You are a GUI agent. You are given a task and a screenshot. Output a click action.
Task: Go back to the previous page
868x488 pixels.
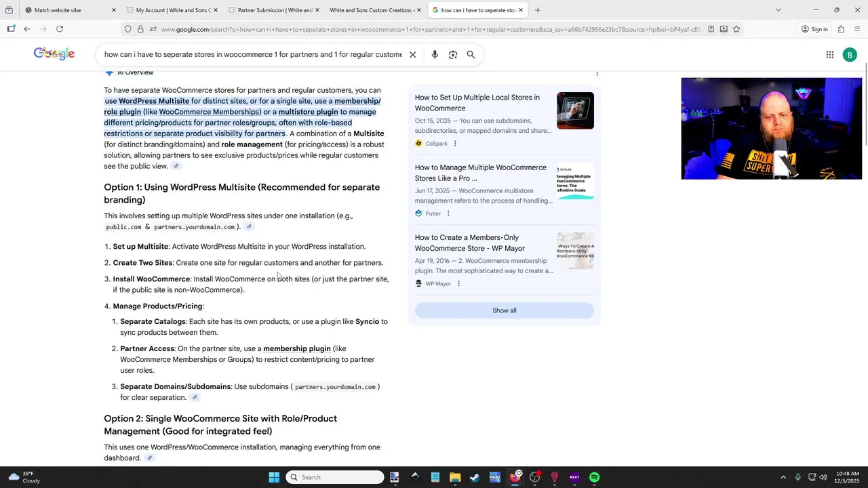(x=27, y=29)
